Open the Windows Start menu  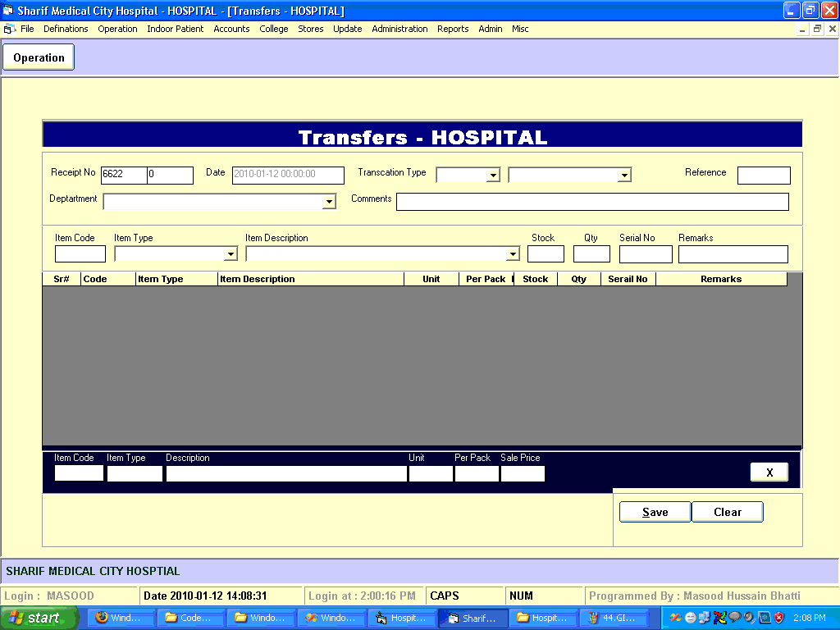tap(39, 618)
